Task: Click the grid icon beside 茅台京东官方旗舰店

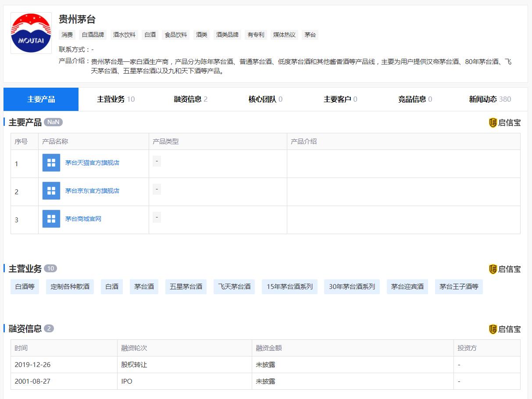Action: coord(51,191)
